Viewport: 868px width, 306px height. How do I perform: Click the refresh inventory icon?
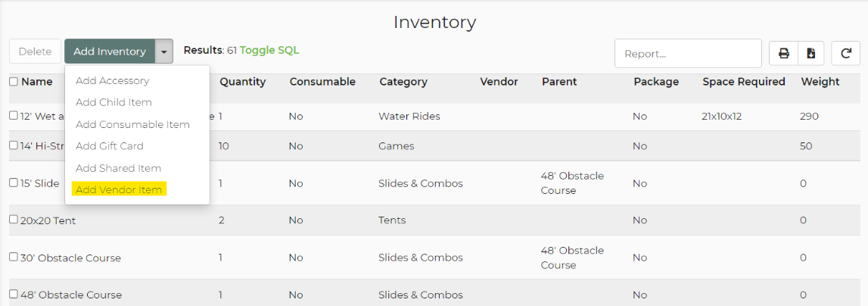pos(845,54)
